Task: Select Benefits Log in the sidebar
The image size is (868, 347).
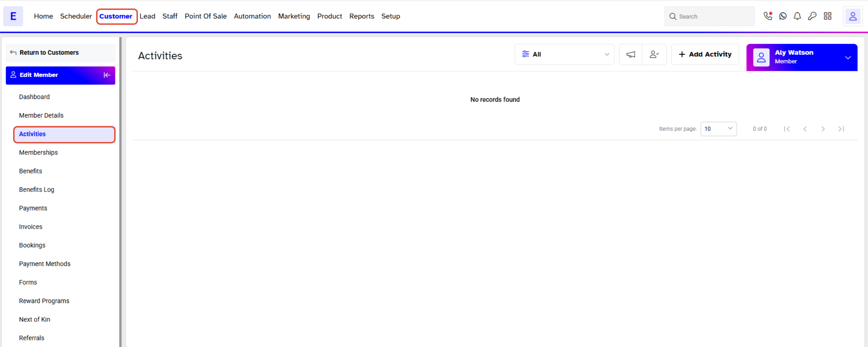Action: click(x=37, y=190)
